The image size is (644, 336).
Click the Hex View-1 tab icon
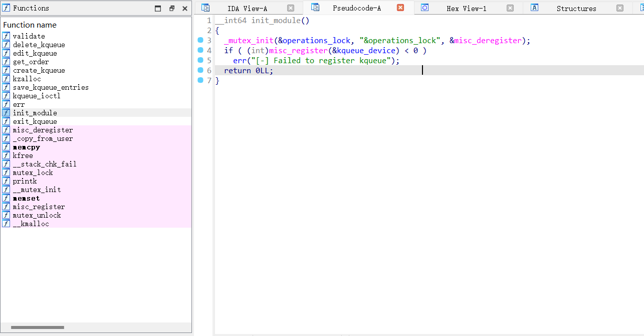point(425,8)
